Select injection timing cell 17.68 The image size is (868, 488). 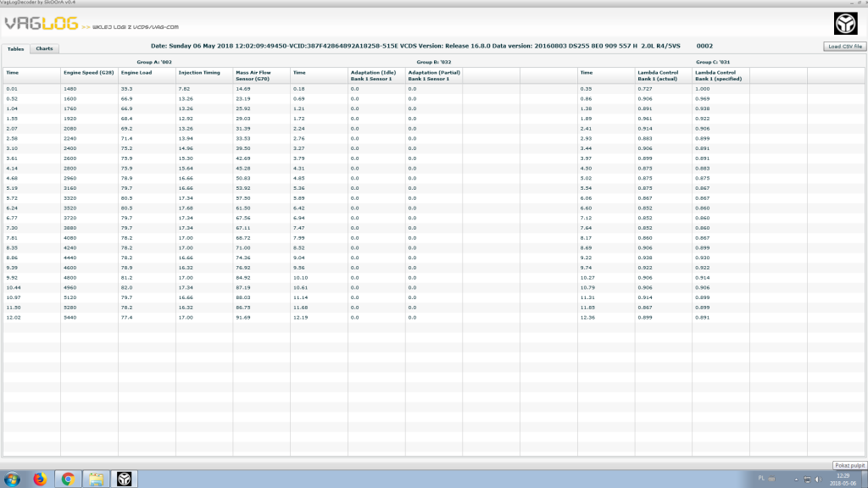click(186, 208)
